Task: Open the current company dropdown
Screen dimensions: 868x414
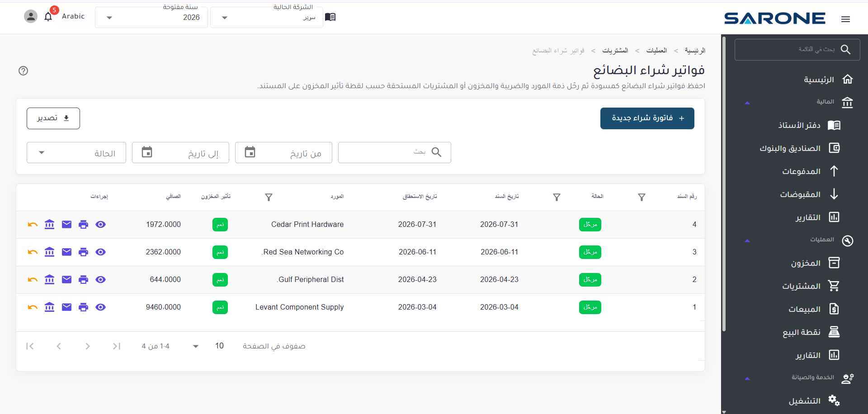Action: pos(267,17)
